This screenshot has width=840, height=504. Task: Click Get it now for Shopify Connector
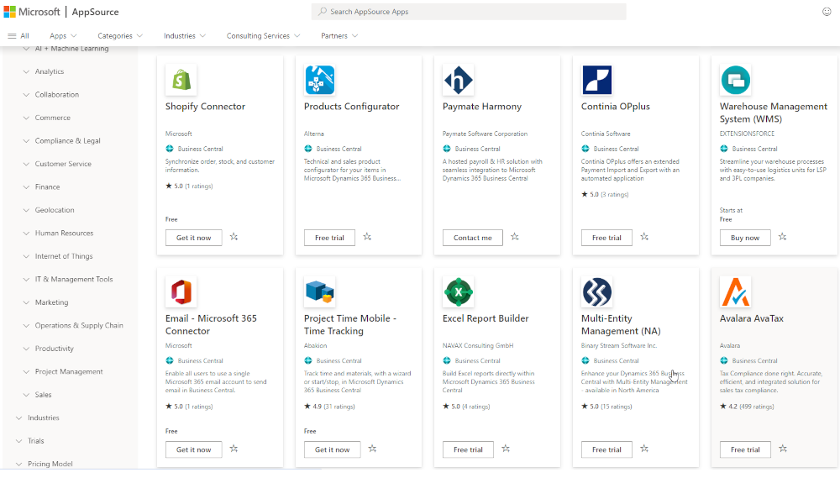click(194, 238)
